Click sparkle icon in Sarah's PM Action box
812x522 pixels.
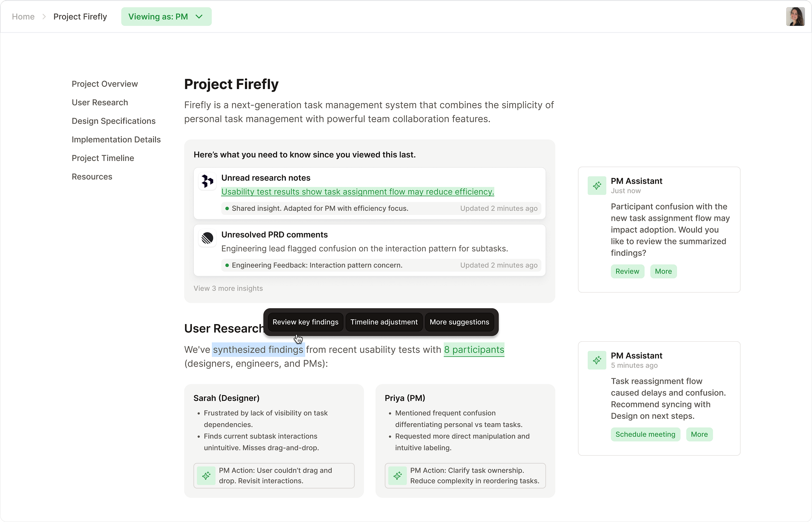206,476
